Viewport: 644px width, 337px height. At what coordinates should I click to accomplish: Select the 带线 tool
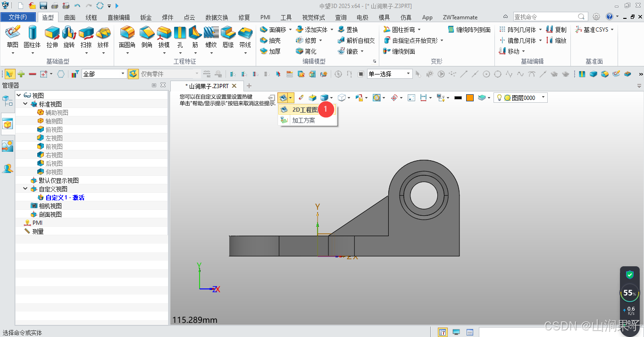pos(245,37)
